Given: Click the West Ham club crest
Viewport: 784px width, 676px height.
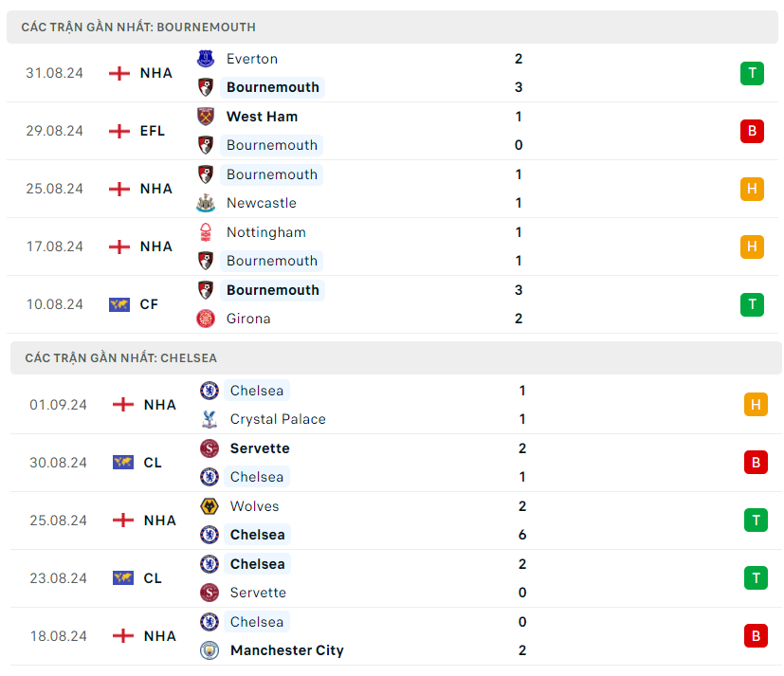Looking at the screenshot, I should (206, 117).
